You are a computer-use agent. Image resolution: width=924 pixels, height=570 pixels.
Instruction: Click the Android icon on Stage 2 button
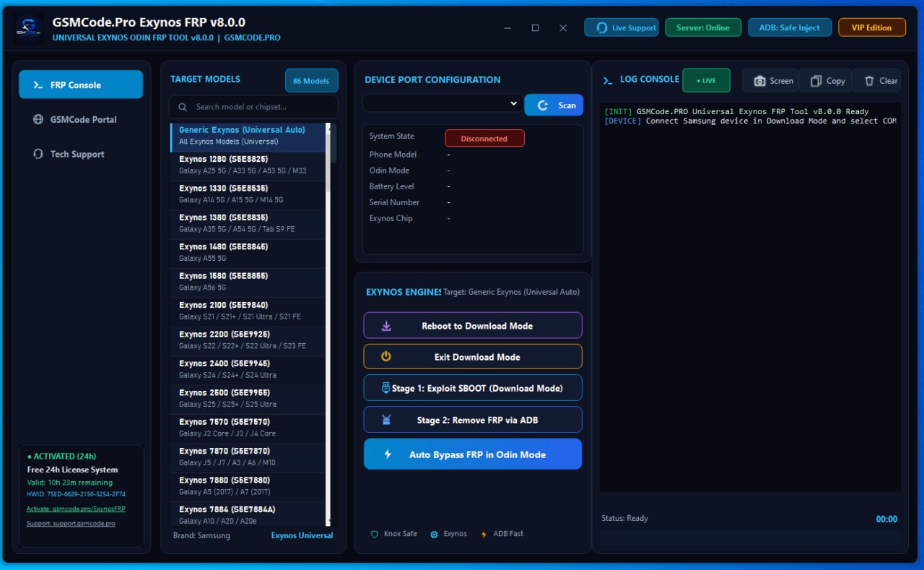386,420
